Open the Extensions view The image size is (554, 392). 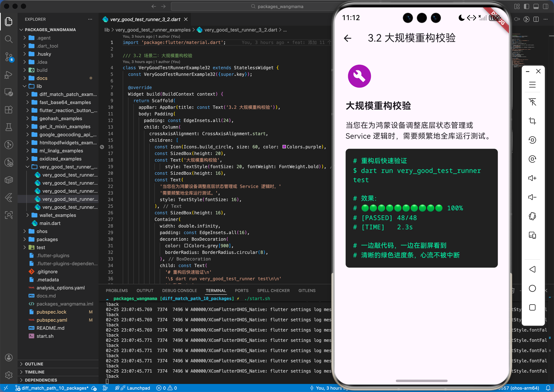tap(9, 110)
